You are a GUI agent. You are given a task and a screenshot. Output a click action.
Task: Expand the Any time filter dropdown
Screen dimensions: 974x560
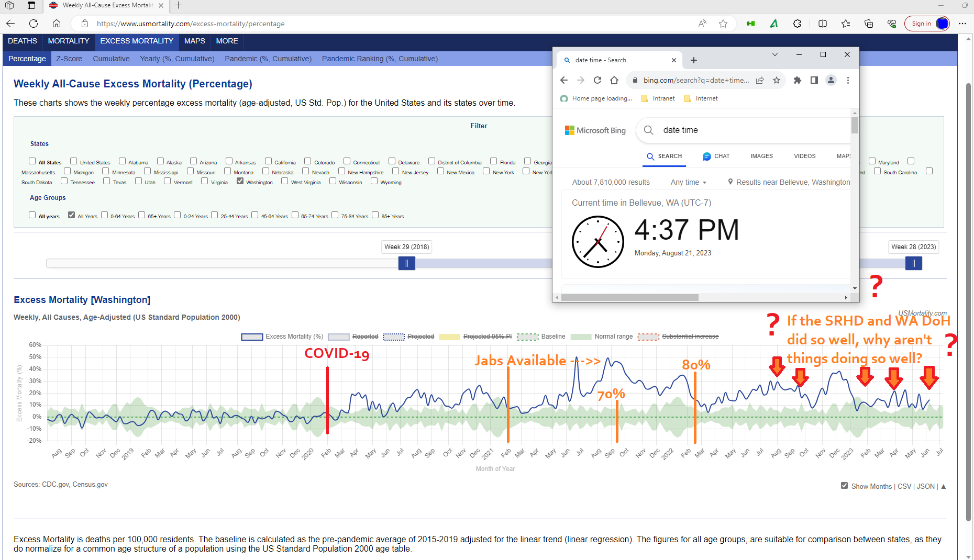click(688, 182)
